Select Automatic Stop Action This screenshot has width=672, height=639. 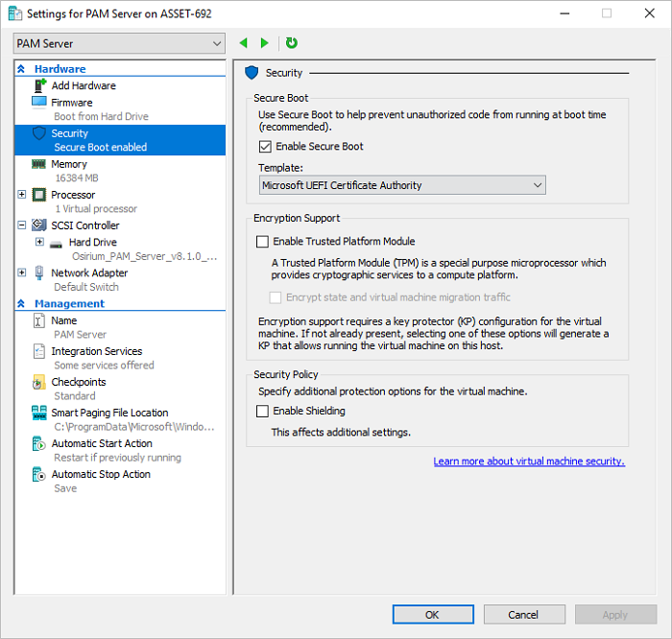coord(101,475)
